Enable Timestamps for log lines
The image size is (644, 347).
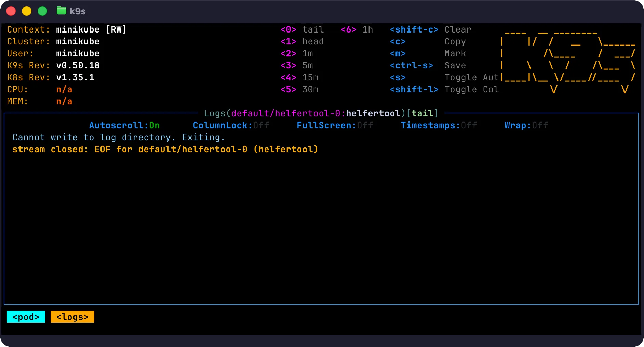click(x=439, y=125)
